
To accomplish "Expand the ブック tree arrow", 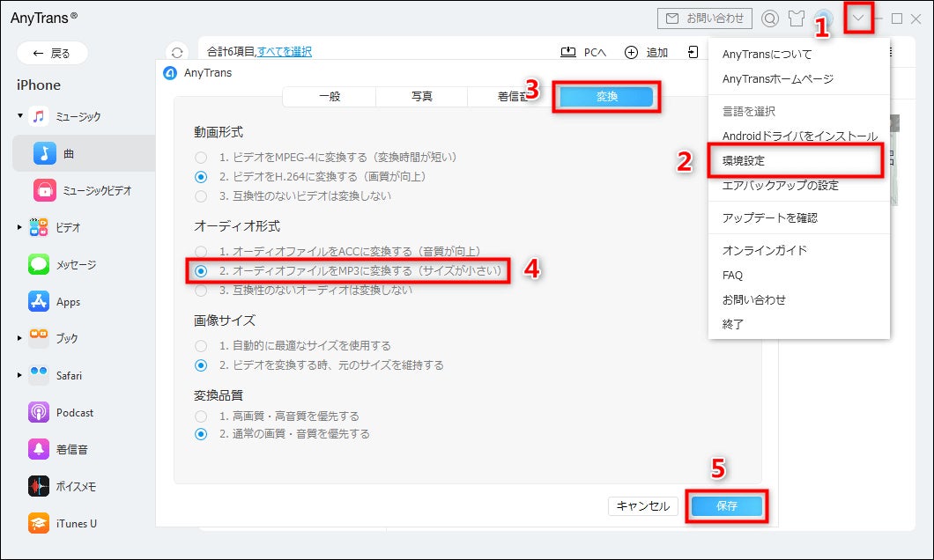I will [19, 338].
